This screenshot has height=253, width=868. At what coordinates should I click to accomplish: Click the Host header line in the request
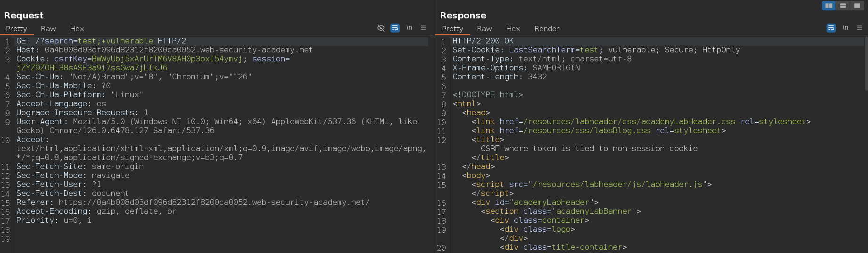(165, 50)
